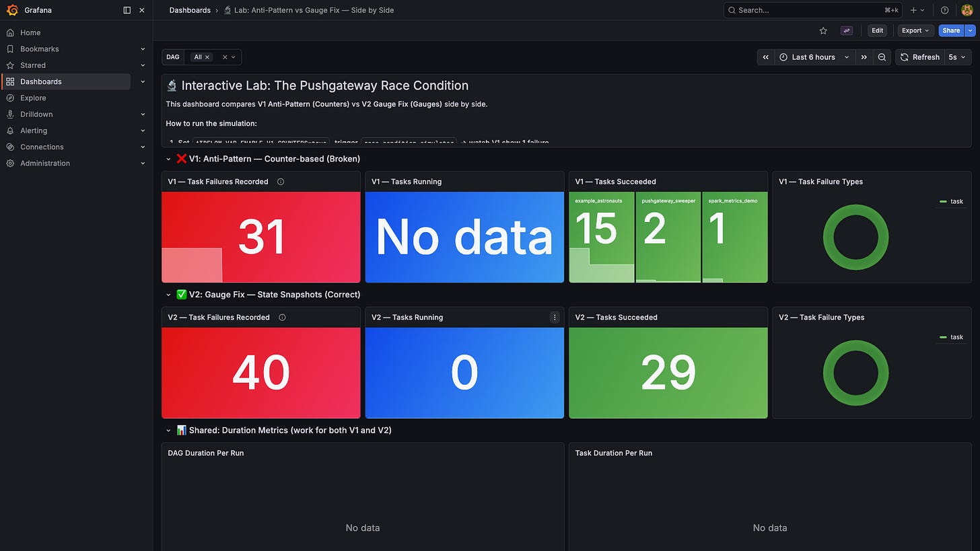Image resolution: width=980 pixels, height=551 pixels.
Task: Click the Search input field
Action: click(x=813, y=10)
